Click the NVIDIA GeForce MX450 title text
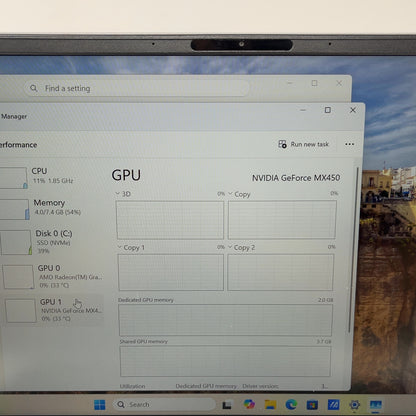Viewport: 416px width, 416px height. pyautogui.click(x=296, y=178)
